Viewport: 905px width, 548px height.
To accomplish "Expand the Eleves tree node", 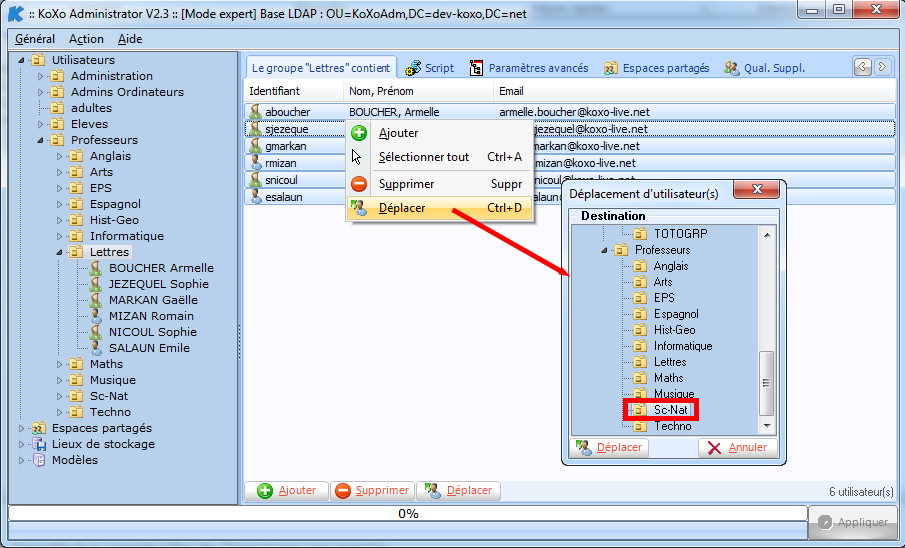I will [40, 124].
